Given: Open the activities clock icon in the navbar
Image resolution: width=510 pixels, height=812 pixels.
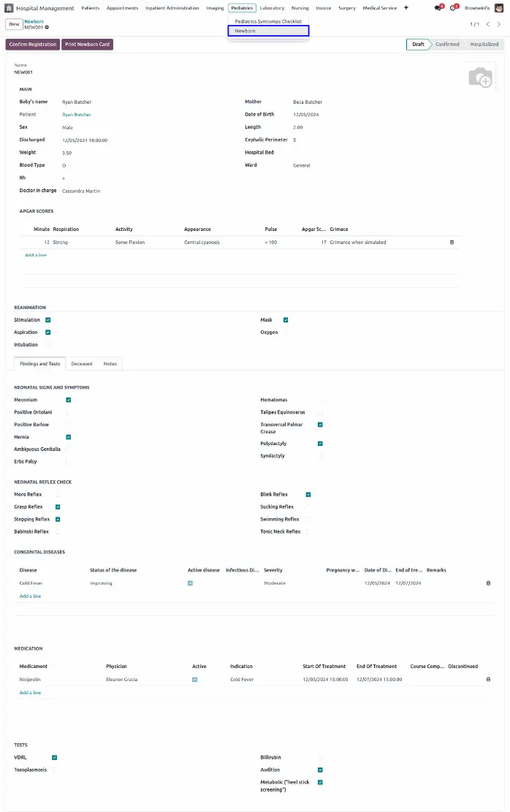Looking at the screenshot, I should (x=454, y=8).
